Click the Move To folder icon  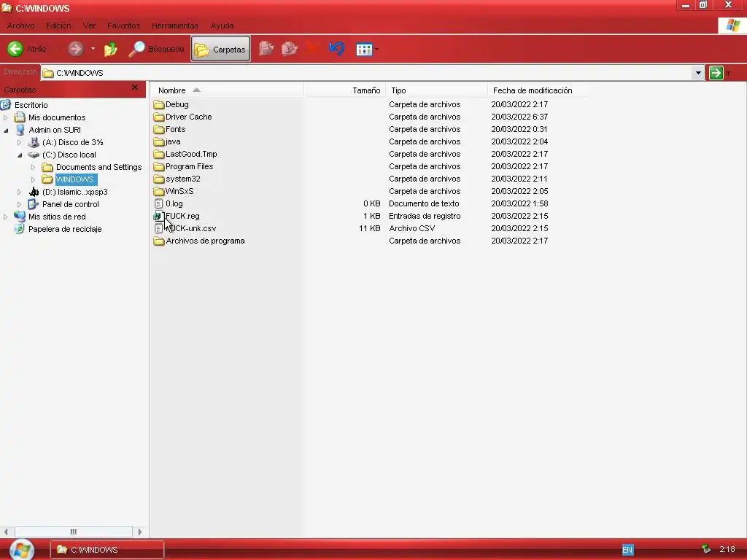(266, 49)
